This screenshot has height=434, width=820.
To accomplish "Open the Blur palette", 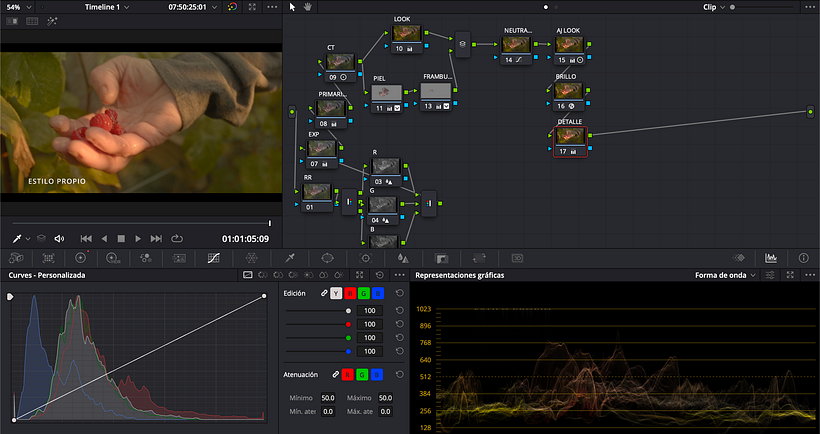I will click(403, 258).
